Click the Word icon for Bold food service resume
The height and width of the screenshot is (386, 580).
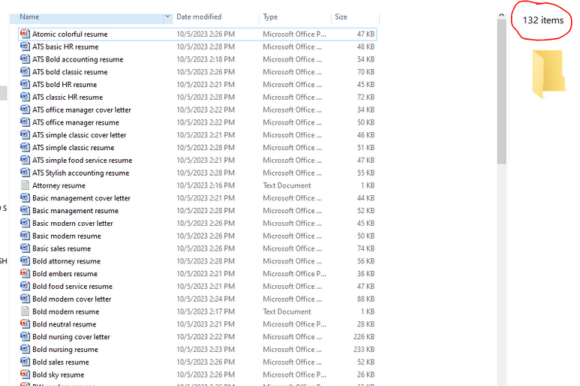(25, 286)
